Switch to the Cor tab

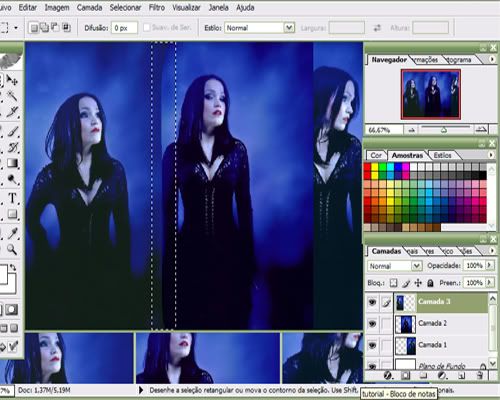(x=376, y=155)
